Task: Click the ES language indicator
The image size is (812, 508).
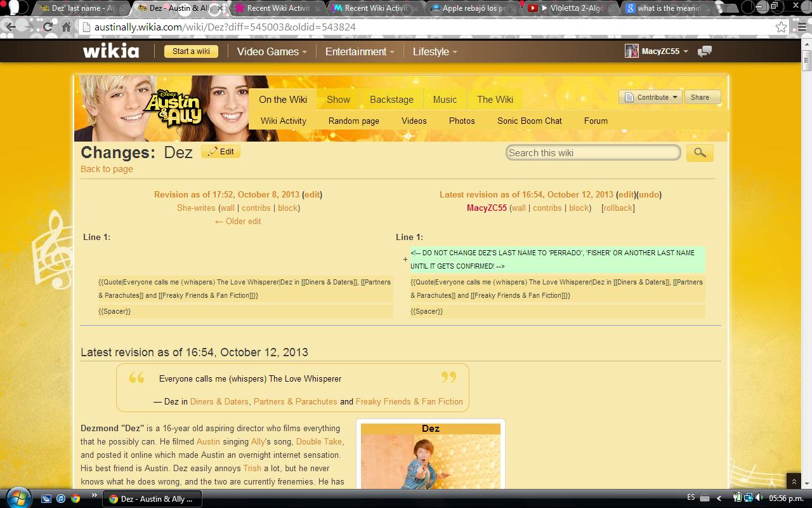Action: tap(691, 497)
